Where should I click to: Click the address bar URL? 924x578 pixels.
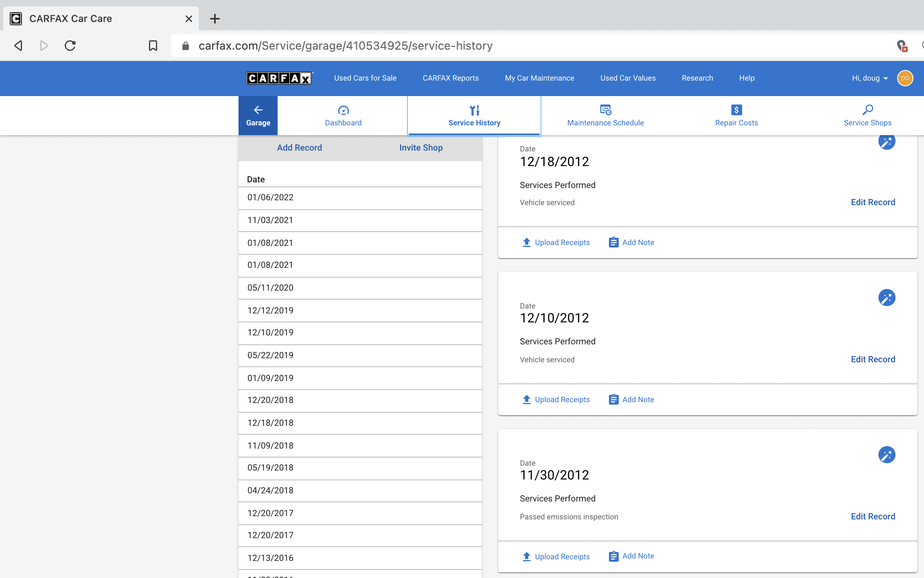click(x=345, y=46)
